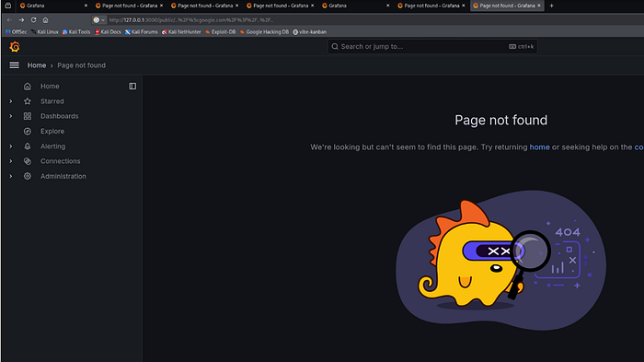Open Dashboards via its grid icon
This screenshot has width=644, height=362.
tap(27, 116)
